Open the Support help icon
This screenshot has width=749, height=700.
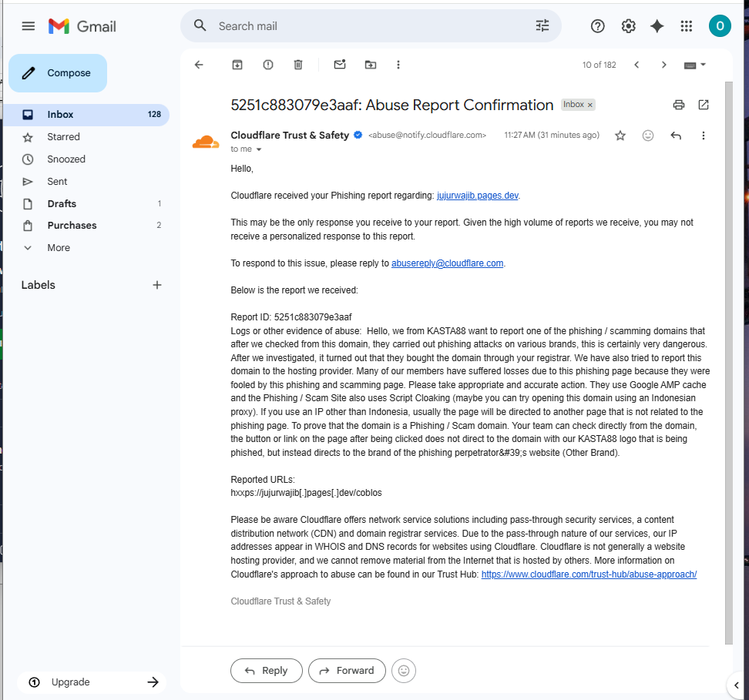point(597,26)
